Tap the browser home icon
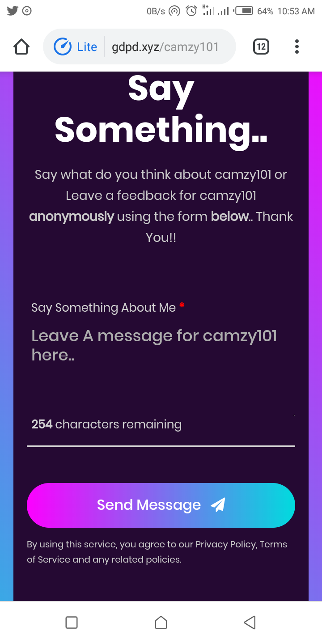Viewport: 322px width, 644px height. [x=21, y=47]
